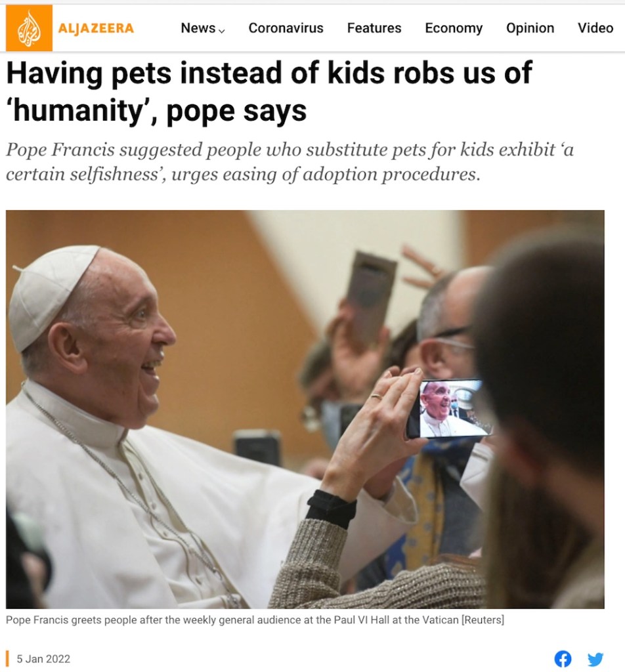This screenshot has height=672, width=625.
Task: Open the Economy section
Action: click(454, 28)
